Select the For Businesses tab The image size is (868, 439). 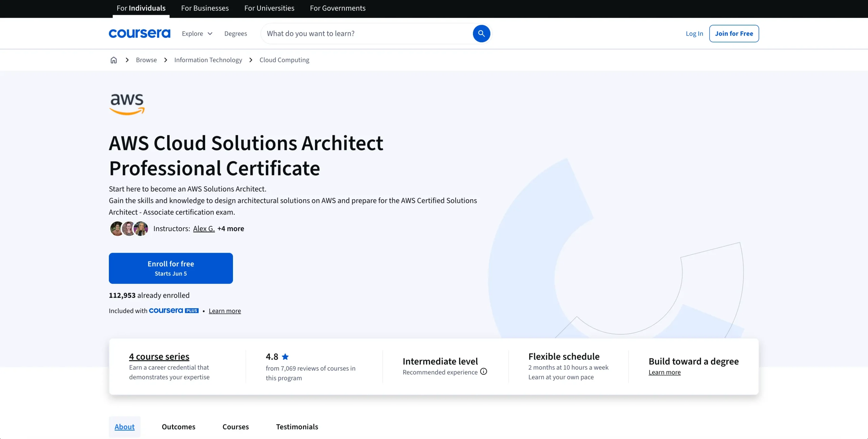(205, 8)
